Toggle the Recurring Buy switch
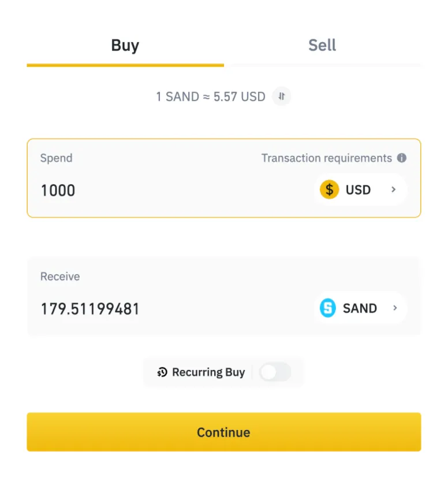The height and width of the screenshot is (478, 448). [x=275, y=372]
